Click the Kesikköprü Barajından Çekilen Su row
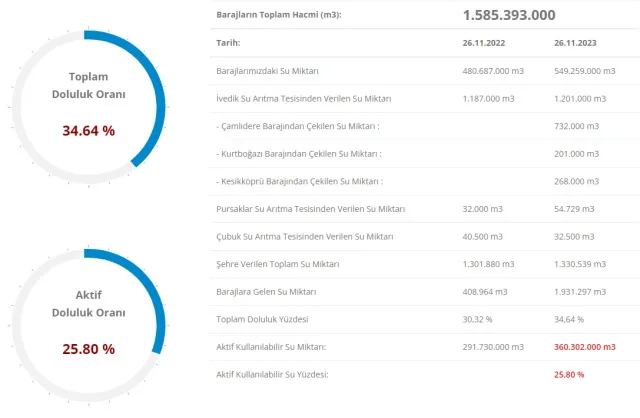The width and height of the screenshot is (640, 418). pos(424,181)
